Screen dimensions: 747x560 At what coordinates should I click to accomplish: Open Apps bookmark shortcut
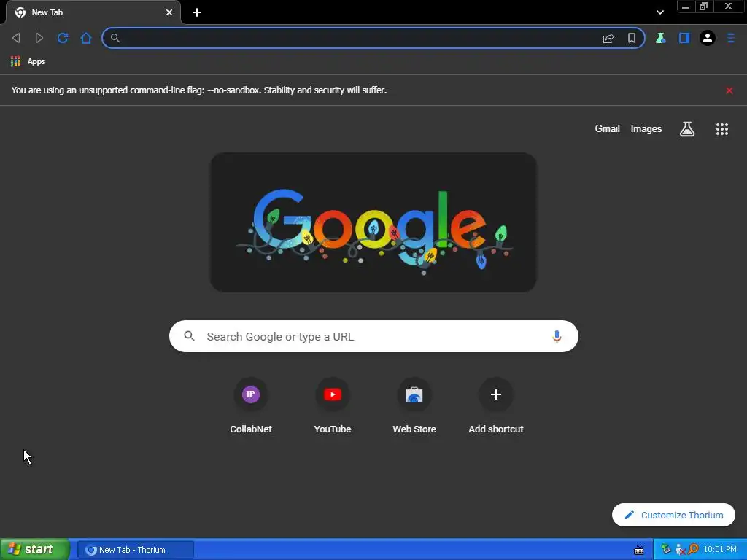pyautogui.click(x=28, y=61)
